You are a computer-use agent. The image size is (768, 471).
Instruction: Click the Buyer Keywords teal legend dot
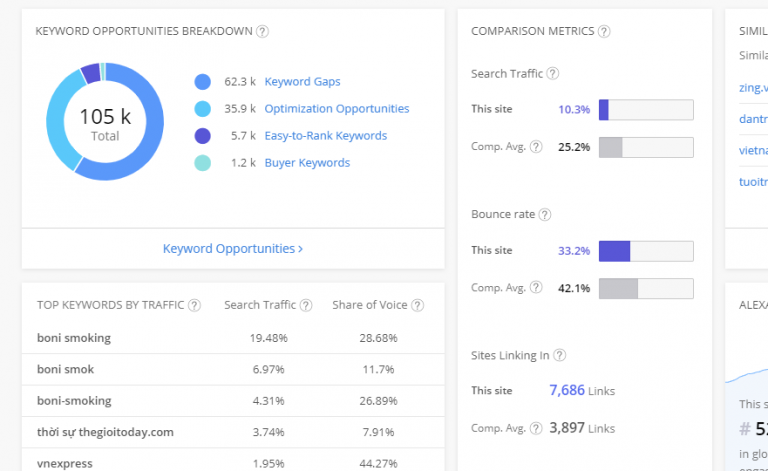pos(203,163)
